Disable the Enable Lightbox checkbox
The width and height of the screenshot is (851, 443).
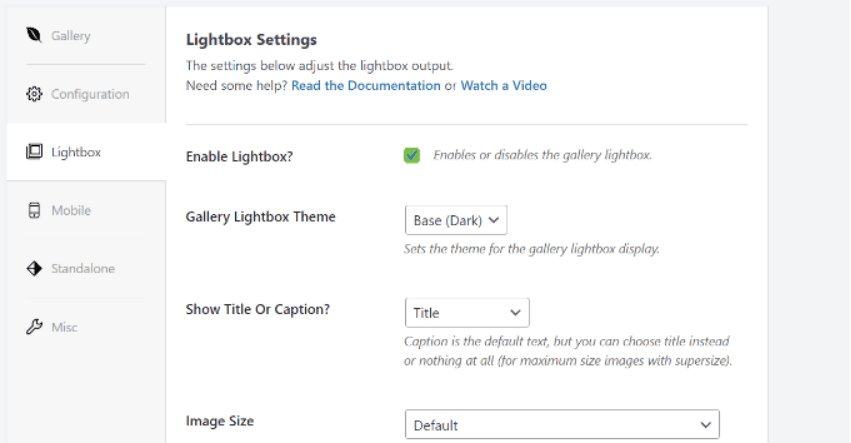[412, 155]
